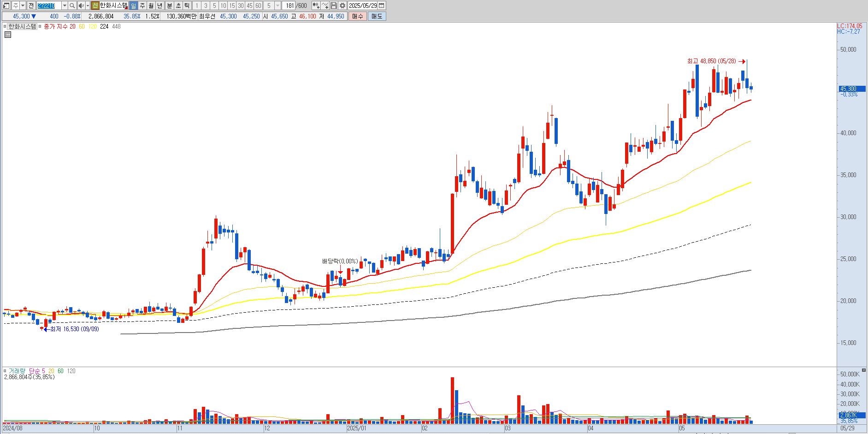Screen dimensions: 868x434
Task: Click the small square marker before 거래량
Action: pos(5,371)
